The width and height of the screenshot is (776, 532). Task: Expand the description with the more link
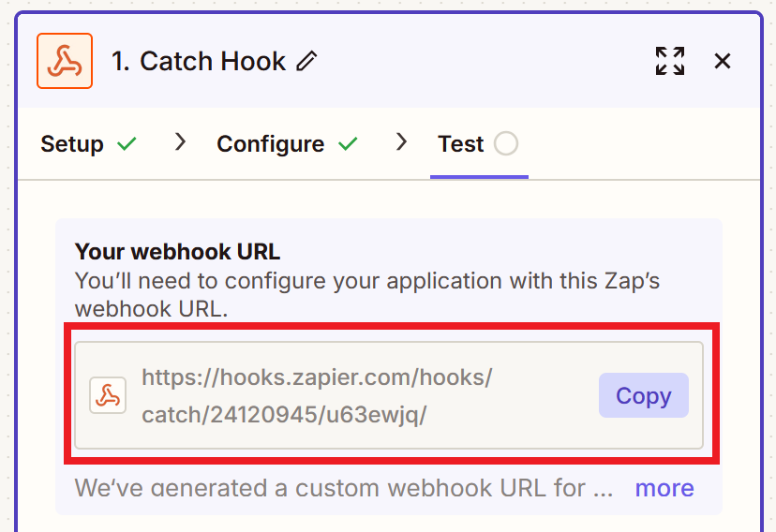[x=664, y=488]
